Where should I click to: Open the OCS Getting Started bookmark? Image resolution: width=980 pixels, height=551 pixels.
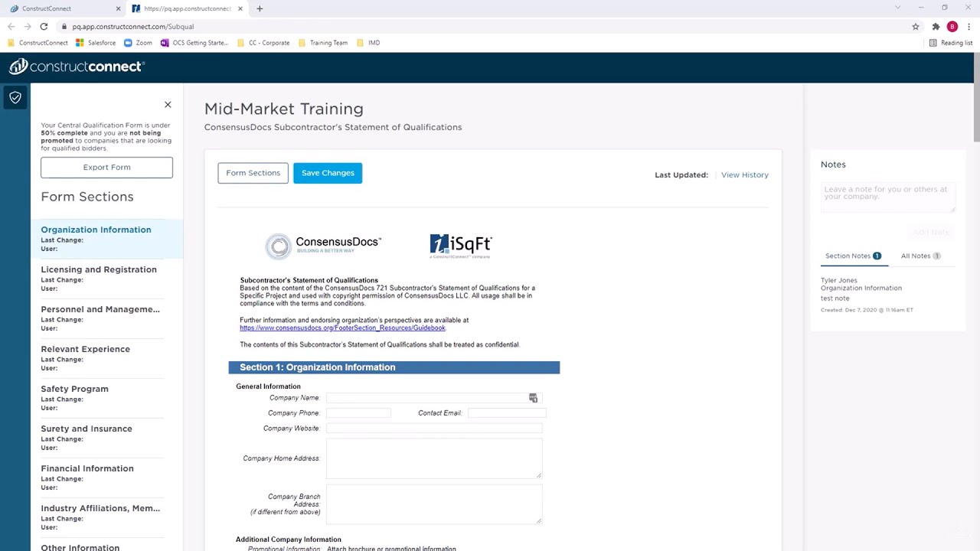pos(194,43)
